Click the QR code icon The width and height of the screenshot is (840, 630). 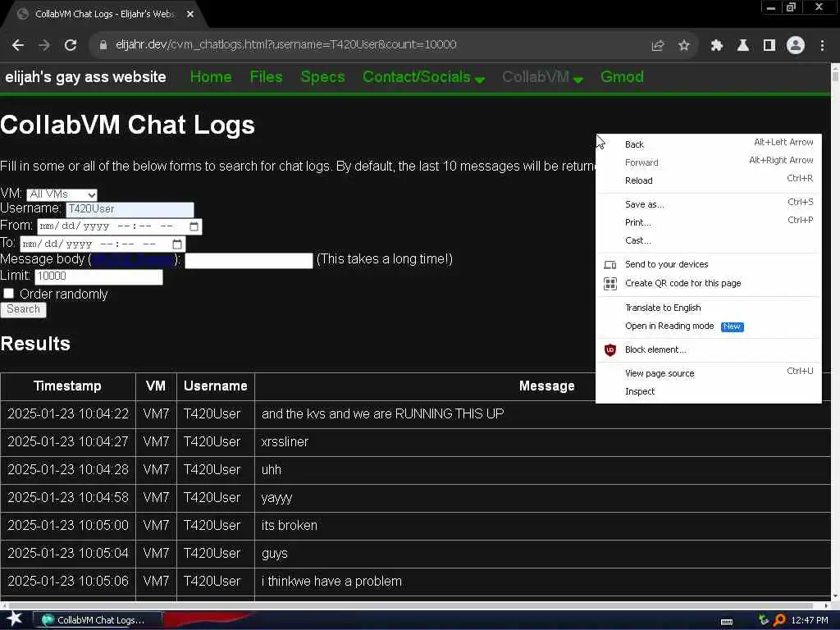coord(609,283)
